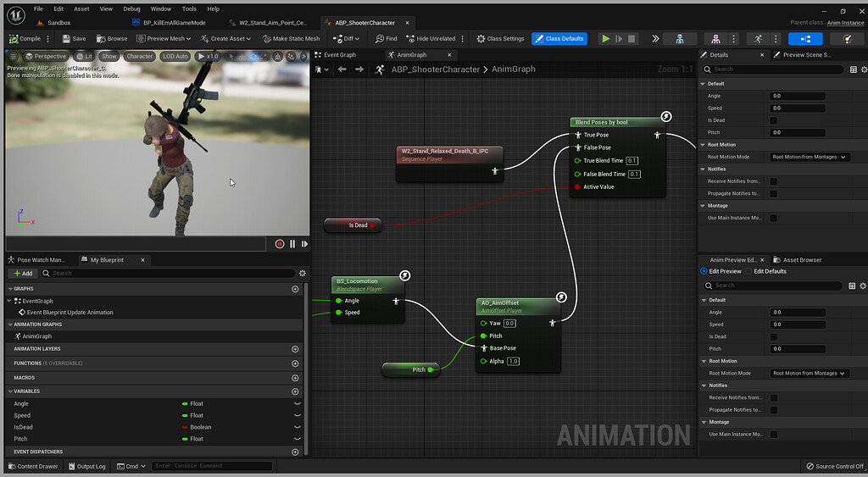Toggle Use Main Instance Montage checkbox in Details
868x477 pixels.
pyautogui.click(x=773, y=218)
